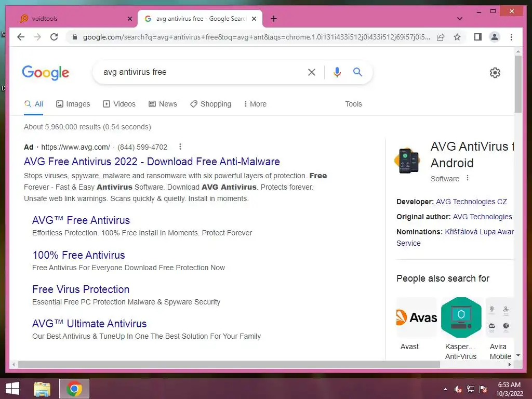The width and height of the screenshot is (532, 399).
Task: Reload the Google search page
Action: coord(54,37)
